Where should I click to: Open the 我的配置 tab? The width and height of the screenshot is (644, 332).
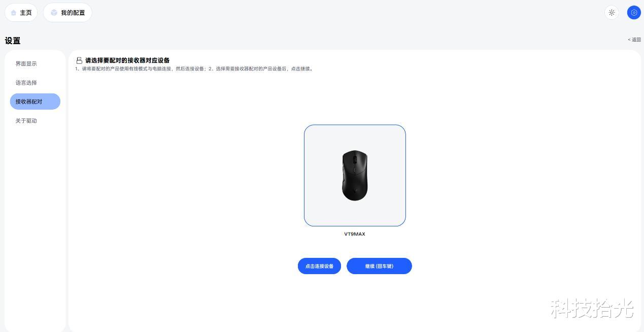67,13
